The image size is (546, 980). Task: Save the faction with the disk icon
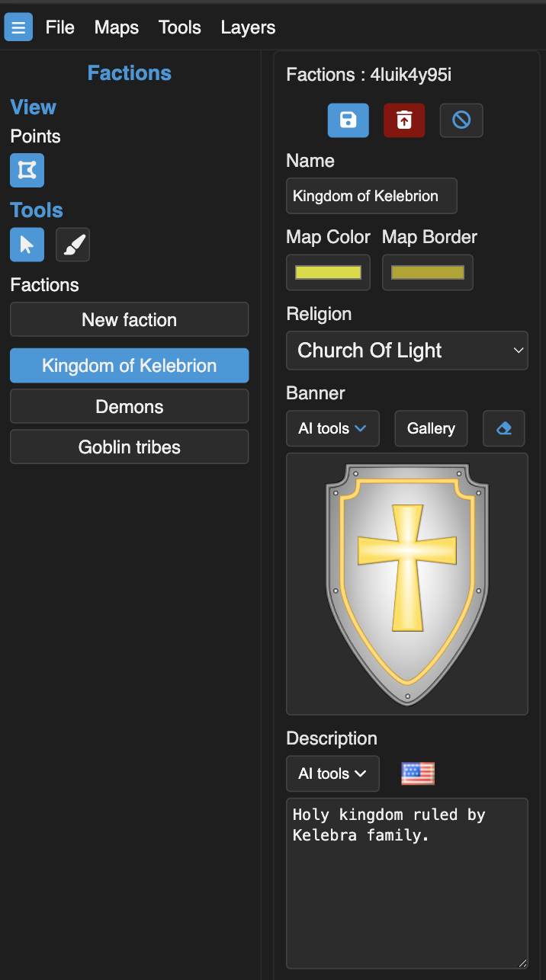(348, 120)
